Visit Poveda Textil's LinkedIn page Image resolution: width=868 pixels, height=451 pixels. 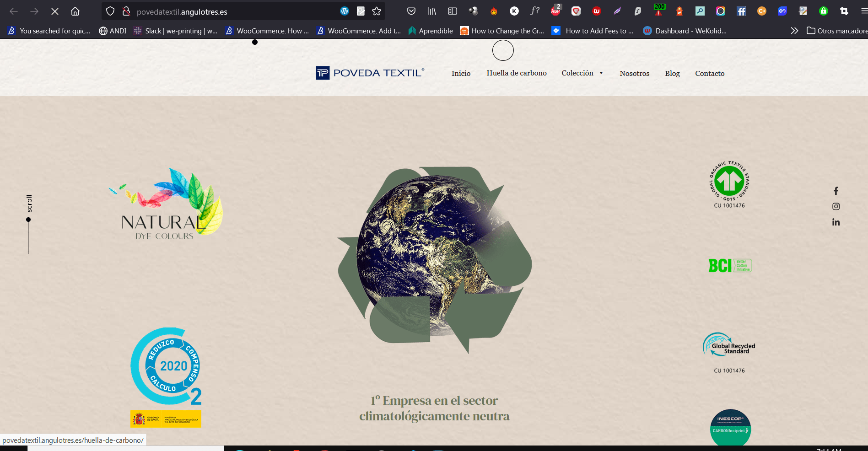pyautogui.click(x=836, y=222)
